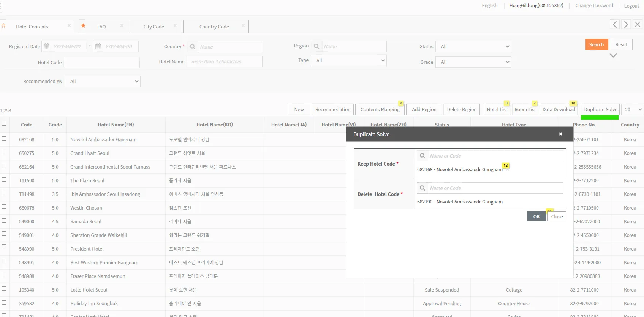644x317 pixels.
Task: Click the Hotel Name input field
Action: 225,62
